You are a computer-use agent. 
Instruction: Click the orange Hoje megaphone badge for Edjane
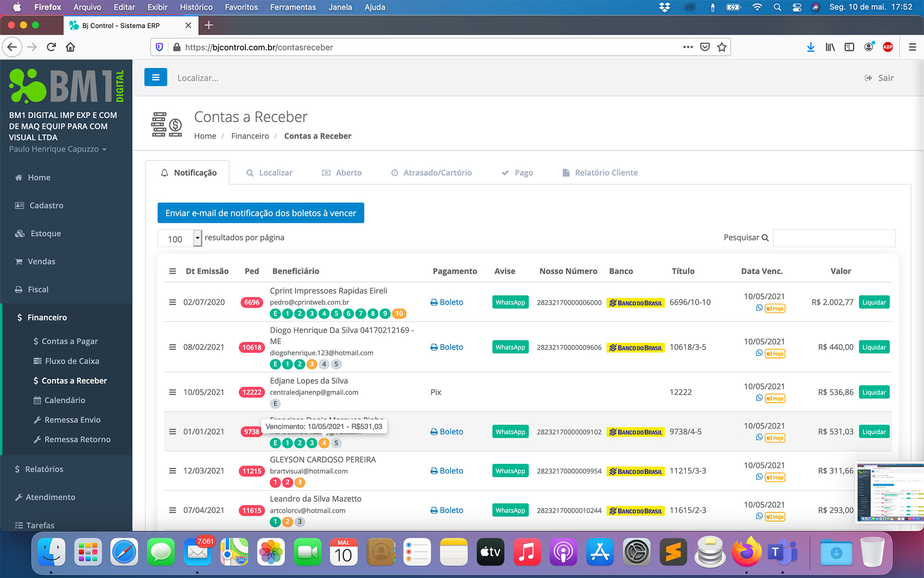point(775,399)
